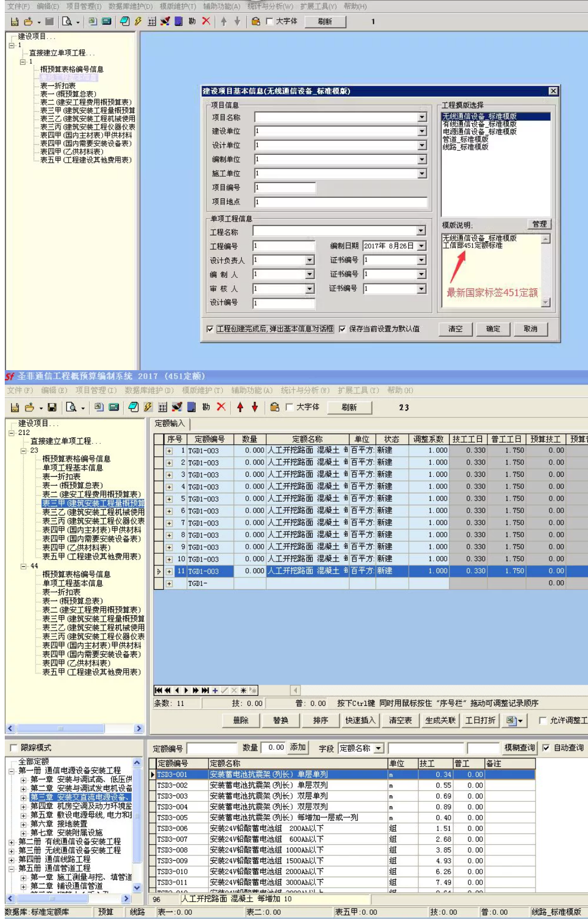Click the red X delete icon in the lower toolbar

(221, 407)
